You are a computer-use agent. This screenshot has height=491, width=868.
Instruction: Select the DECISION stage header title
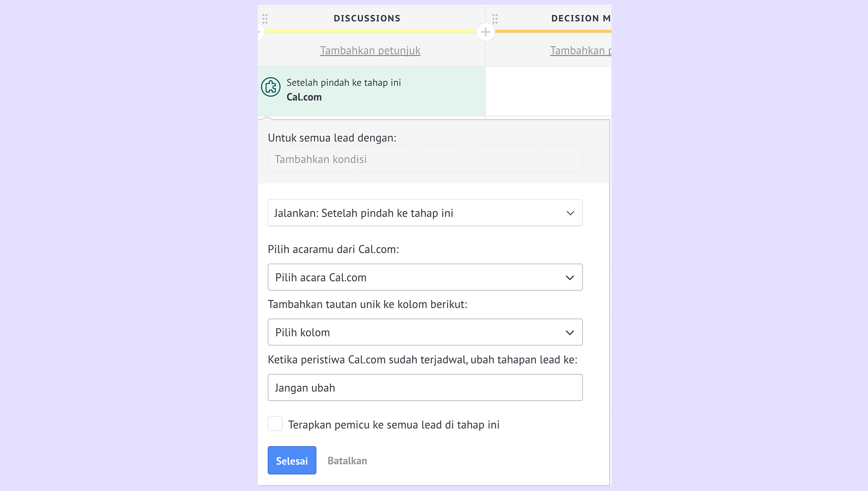580,18
